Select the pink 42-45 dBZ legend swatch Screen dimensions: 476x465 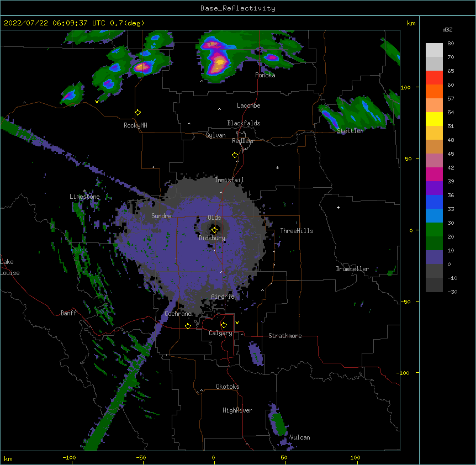pos(434,161)
